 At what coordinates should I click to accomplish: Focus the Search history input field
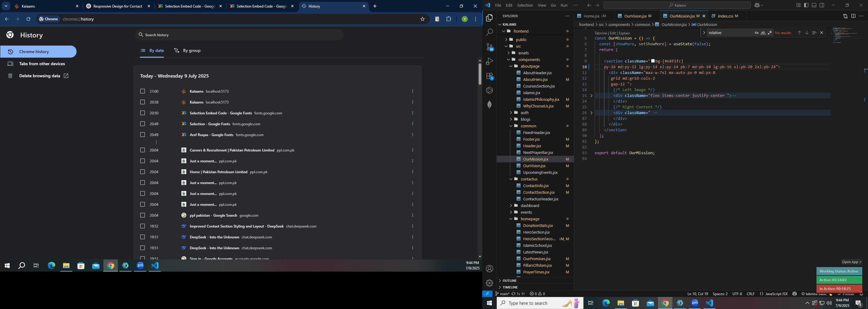point(239,35)
